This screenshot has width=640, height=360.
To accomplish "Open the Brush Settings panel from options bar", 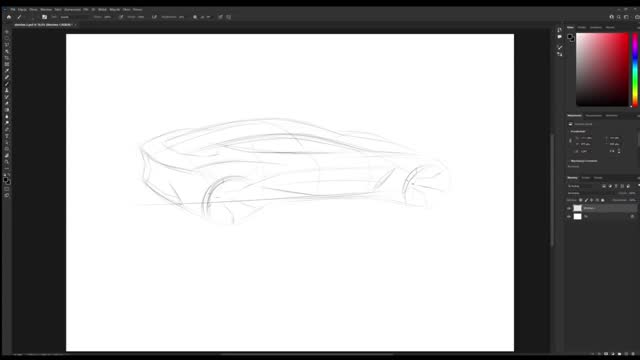I will (x=44, y=17).
